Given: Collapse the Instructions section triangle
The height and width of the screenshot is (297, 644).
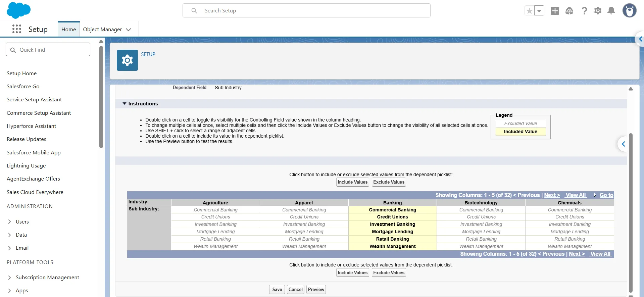Looking at the screenshot, I should [125, 103].
